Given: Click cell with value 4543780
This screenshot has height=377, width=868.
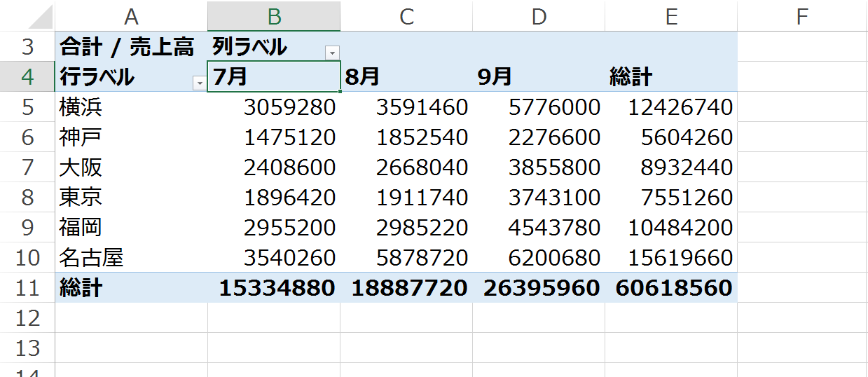Looking at the screenshot, I should 539,228.
